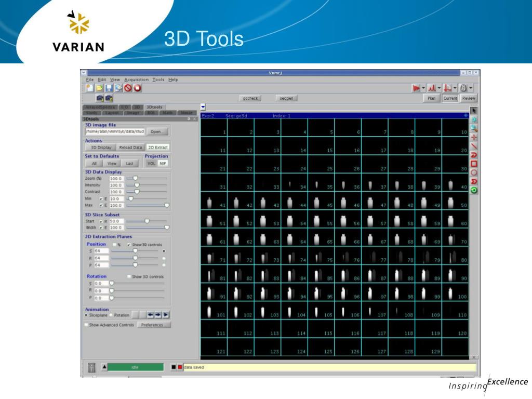Click the 3D image file path field
Viewport: 532px width, 399px height.
(x=115, y=131)
